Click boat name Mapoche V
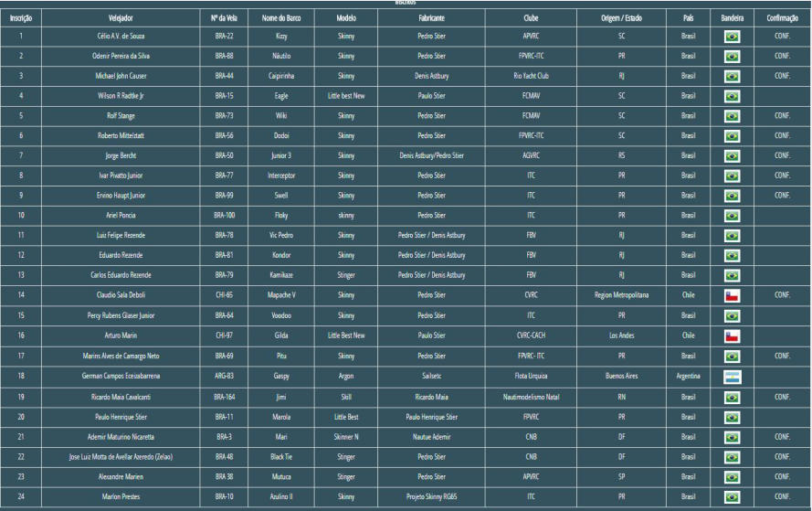The height and width of the screenshot is (511, 812). [x=281, y=295]
